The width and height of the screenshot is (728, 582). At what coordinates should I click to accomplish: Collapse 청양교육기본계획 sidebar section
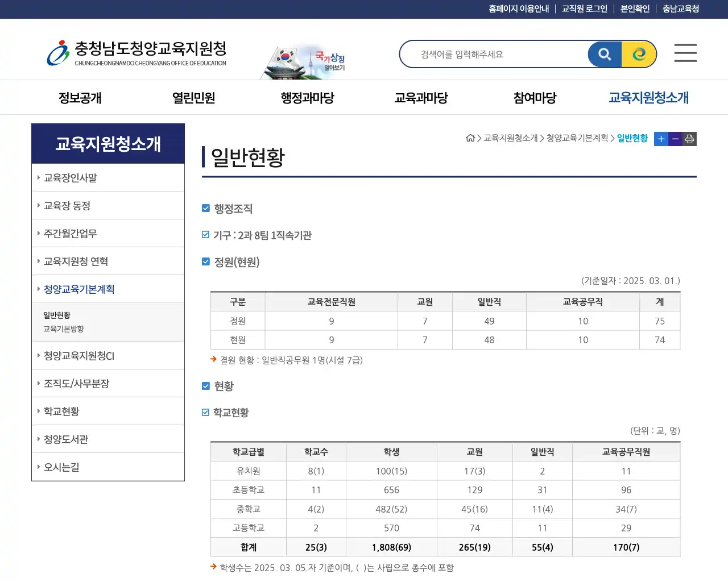coord(108,289)
